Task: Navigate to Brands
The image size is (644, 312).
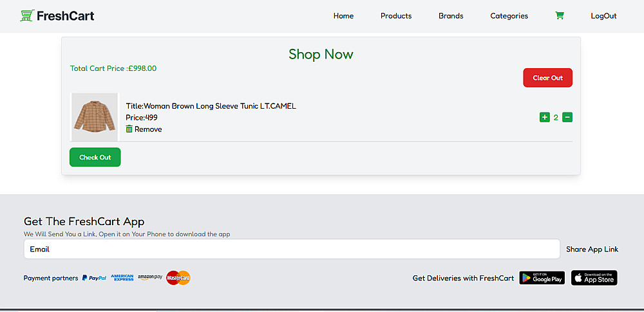Action: 451,16
